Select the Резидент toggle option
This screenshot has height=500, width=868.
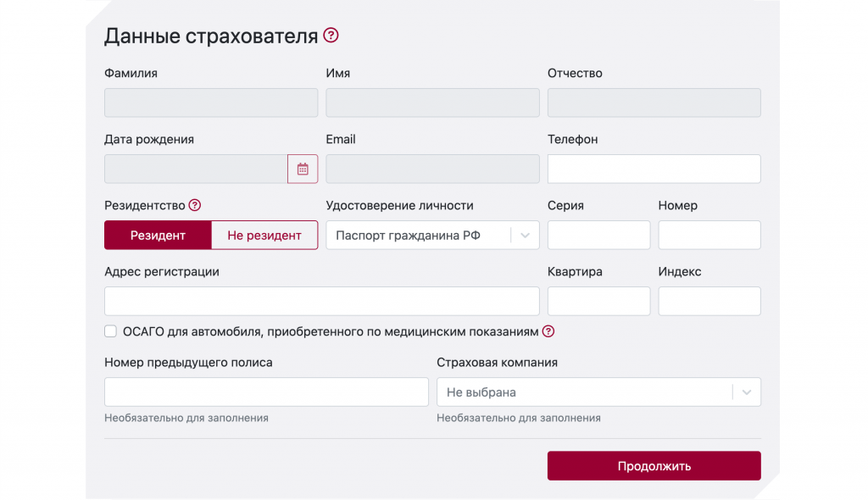pyautogui.click(x=158, y=236)
